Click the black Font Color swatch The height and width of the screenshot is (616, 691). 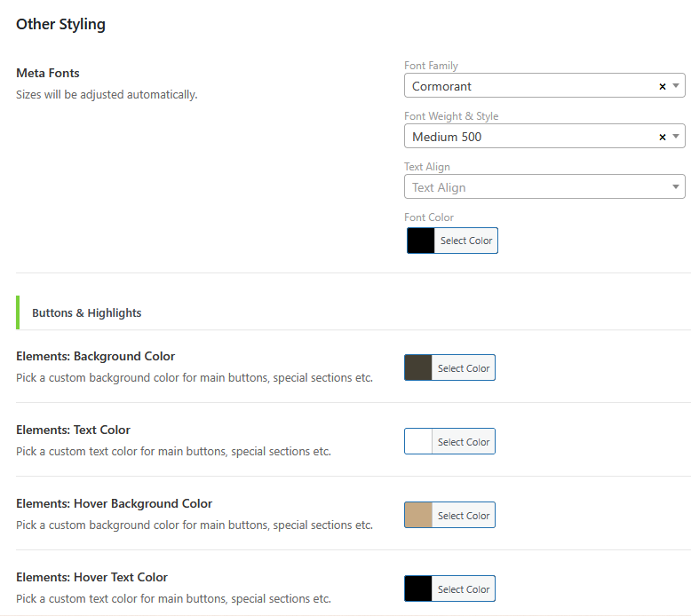coord(421,241)
